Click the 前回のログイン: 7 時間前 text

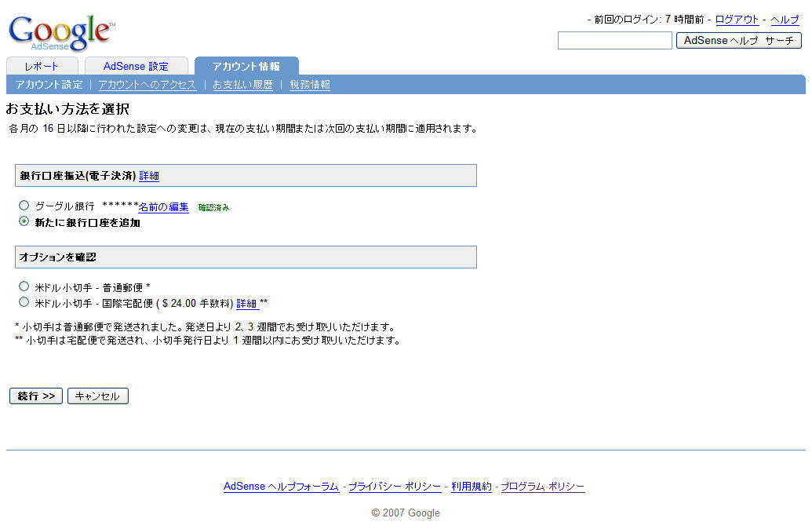649,20
